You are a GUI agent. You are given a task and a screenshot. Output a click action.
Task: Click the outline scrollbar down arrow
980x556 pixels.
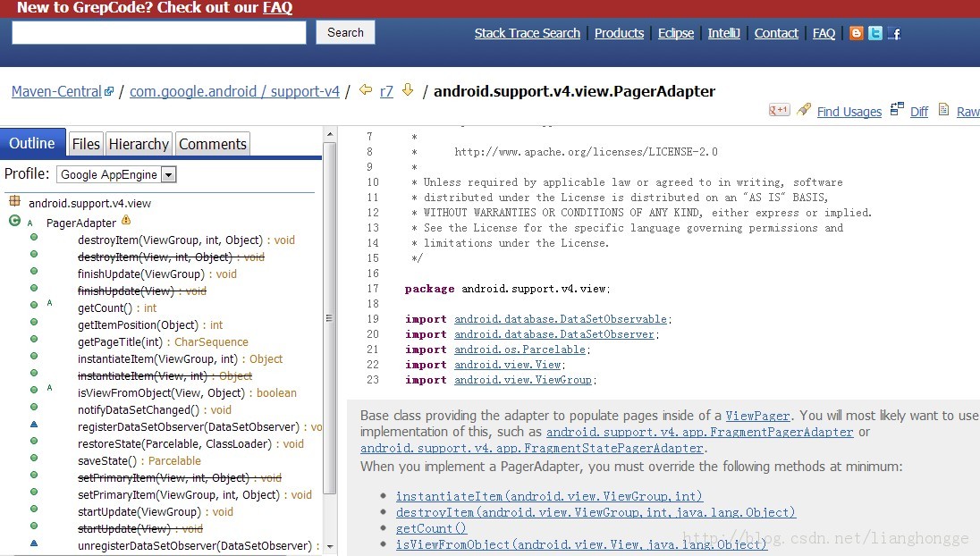click(x=330, y=547)
